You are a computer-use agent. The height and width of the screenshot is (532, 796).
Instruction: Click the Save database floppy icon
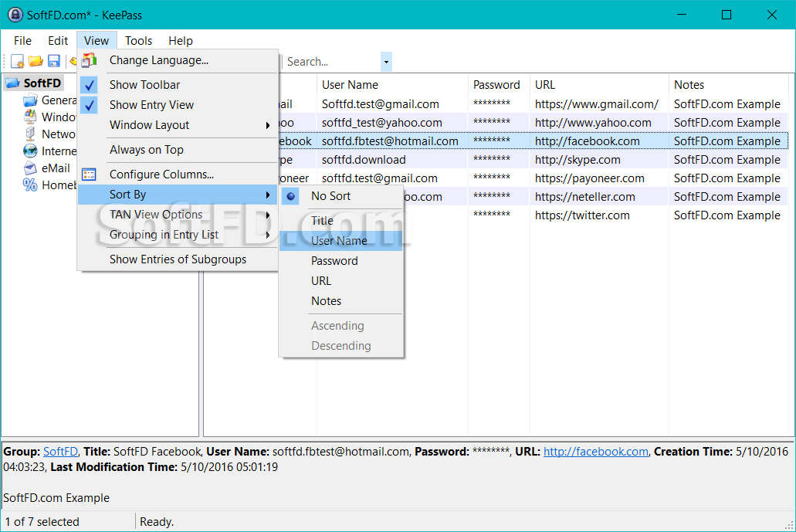[54, 61]
